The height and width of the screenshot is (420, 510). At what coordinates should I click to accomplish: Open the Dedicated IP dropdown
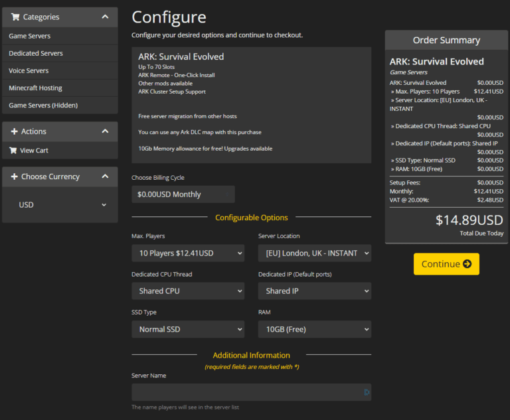point(315,291)
